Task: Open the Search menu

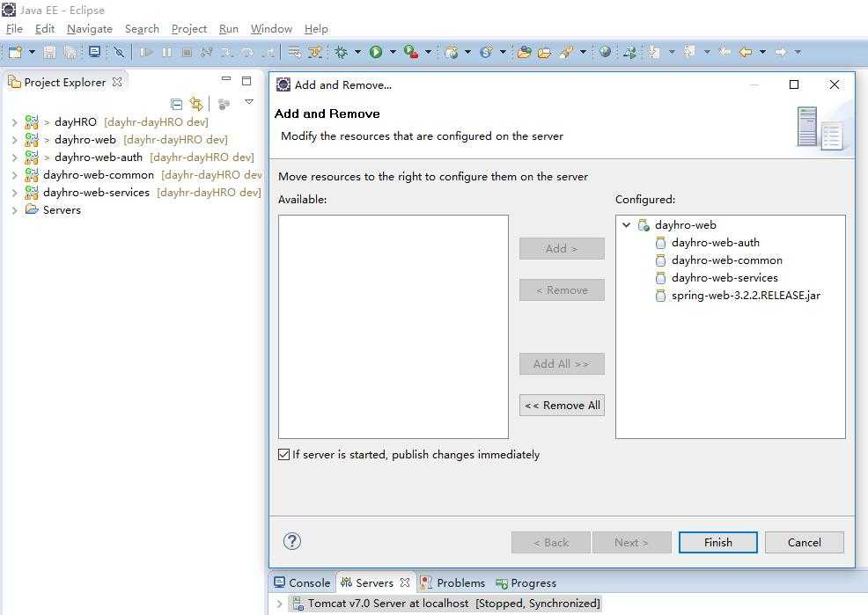Action: (142, 29)
